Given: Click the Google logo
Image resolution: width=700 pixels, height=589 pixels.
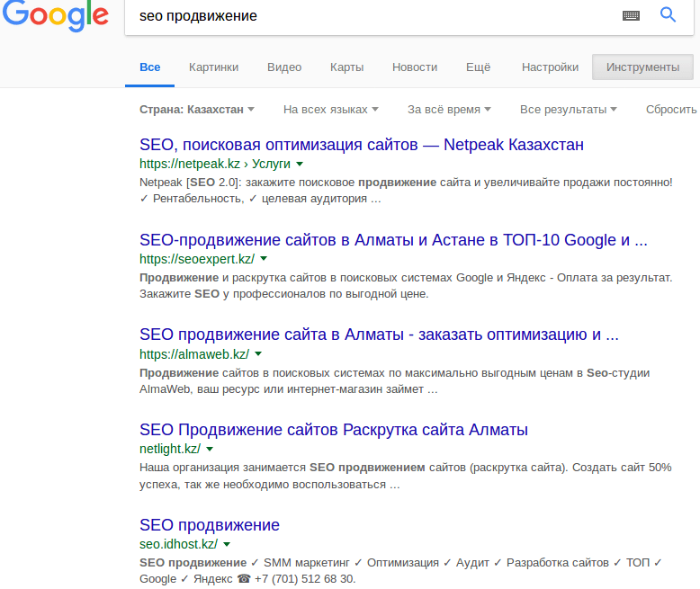Looking at the screenshot, I should coord(56,16).
